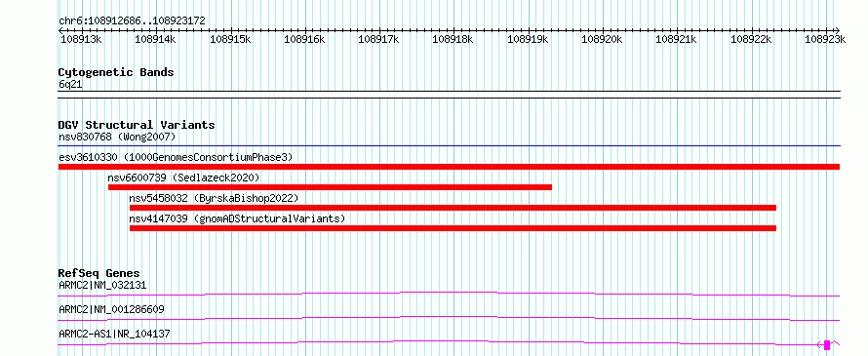Click the red esv3610330 variant bar

coord(449,167)
